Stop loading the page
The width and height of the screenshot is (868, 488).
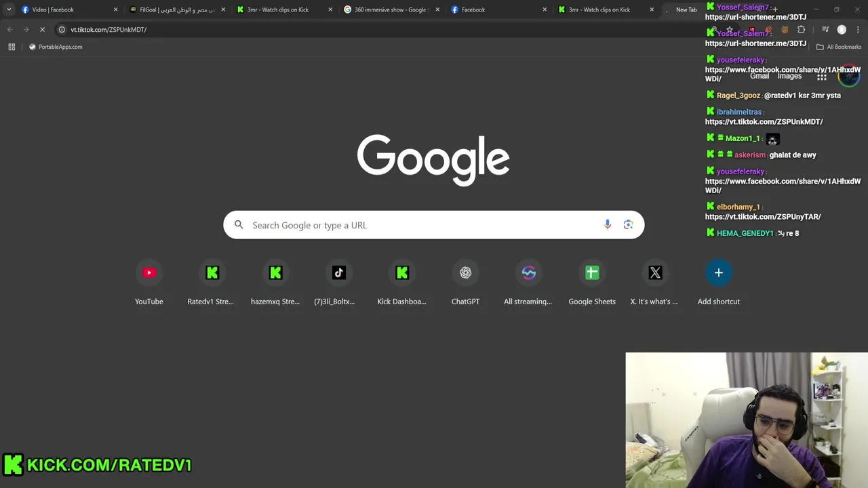pyautogui.click(x=42, y=30)
